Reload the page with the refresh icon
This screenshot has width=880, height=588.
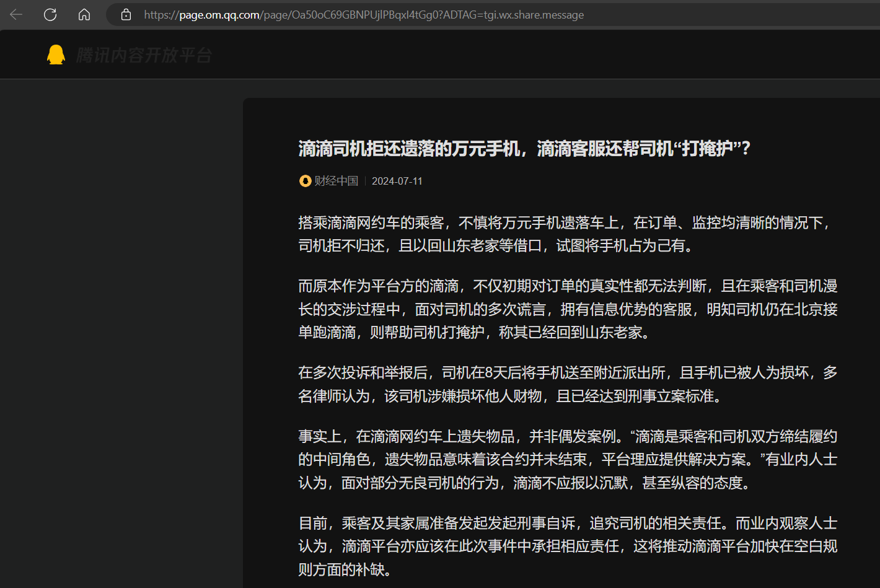coord(50,15)
